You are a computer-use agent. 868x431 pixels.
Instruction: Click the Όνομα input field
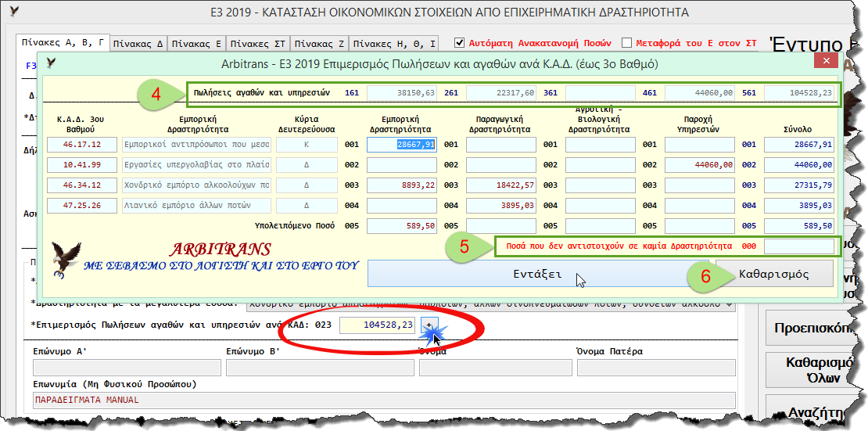496,368
